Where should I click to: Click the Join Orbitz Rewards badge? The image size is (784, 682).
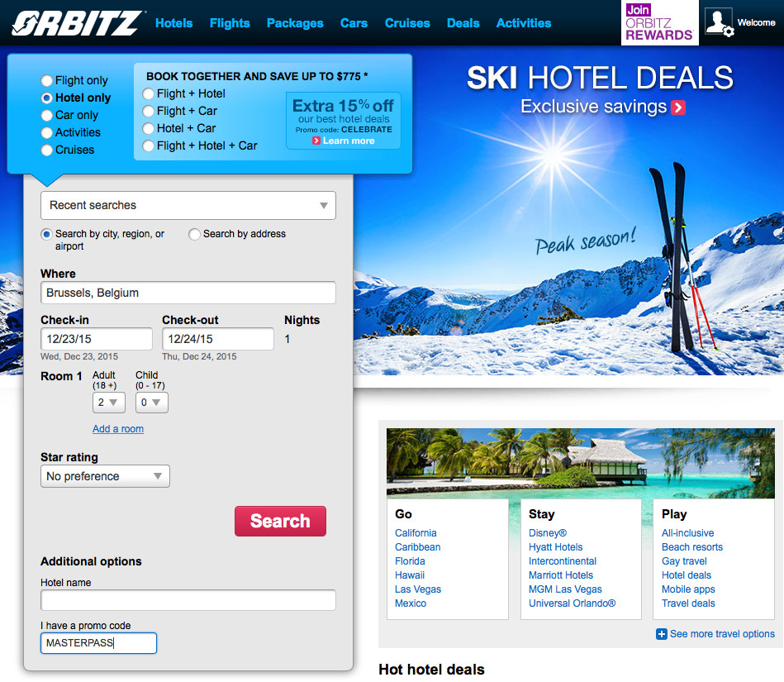[659, 22]
